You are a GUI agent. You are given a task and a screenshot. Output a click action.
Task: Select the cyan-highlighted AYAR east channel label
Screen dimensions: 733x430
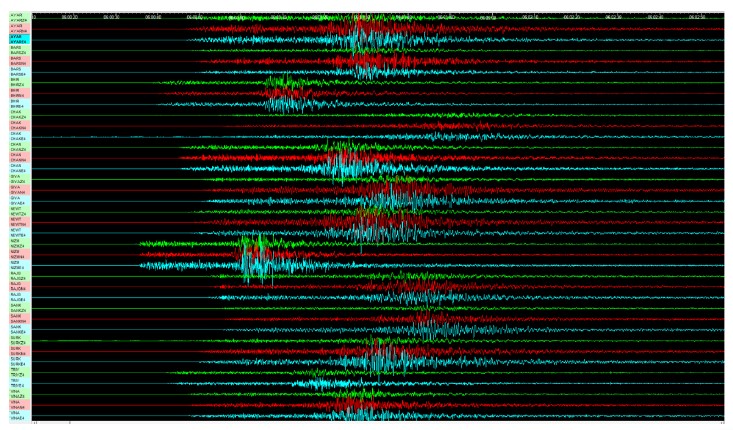click(x=15, y=38)
